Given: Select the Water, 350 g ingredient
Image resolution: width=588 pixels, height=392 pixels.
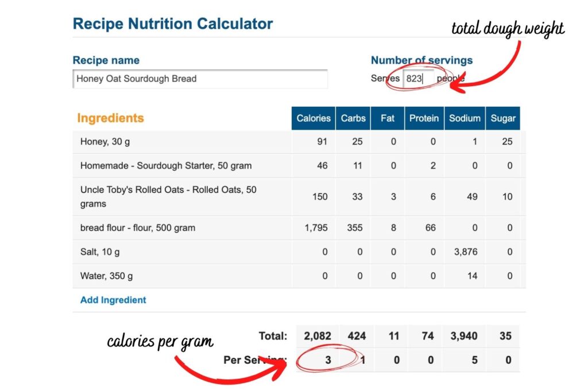Looking at the screenshot, I should [106, 276].
